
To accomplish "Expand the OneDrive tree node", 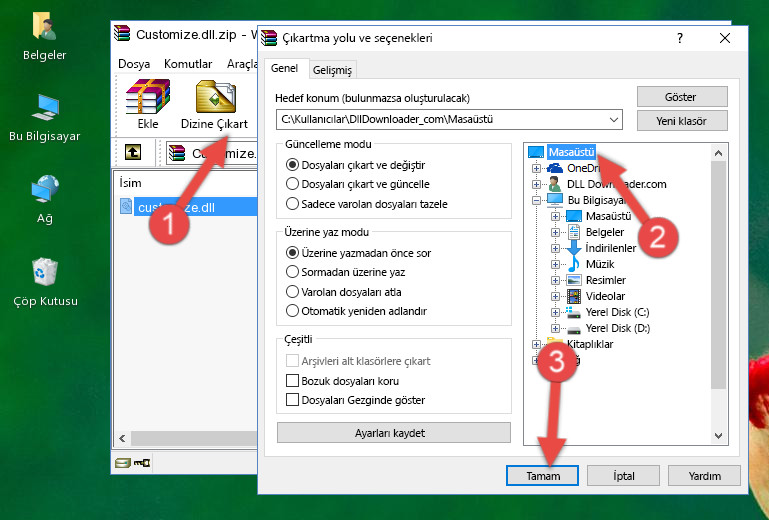I will pos(537,168).
